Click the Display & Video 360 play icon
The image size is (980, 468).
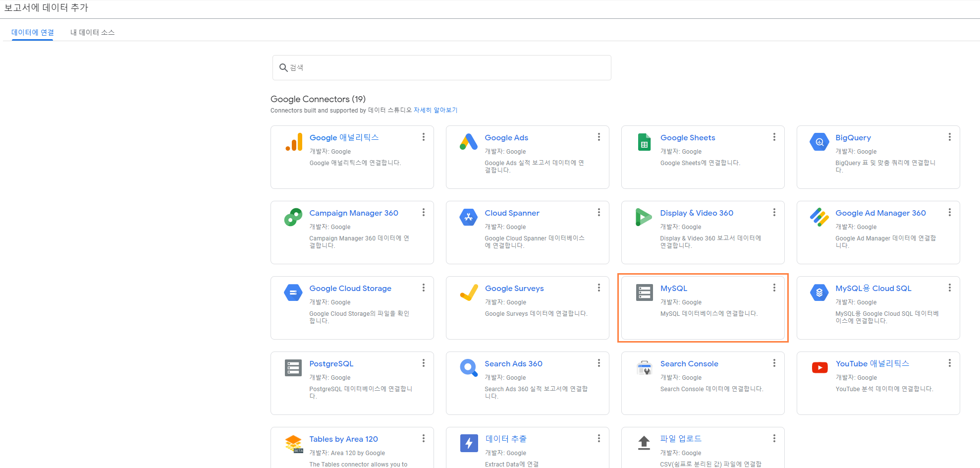pyautogui.click(x=644, y=217)
